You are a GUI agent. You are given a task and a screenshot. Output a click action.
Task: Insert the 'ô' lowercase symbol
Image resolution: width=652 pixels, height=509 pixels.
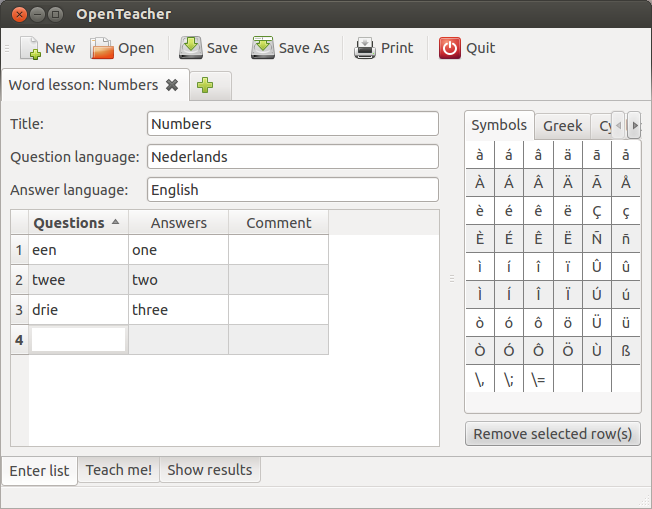click(x=538, y=323)
